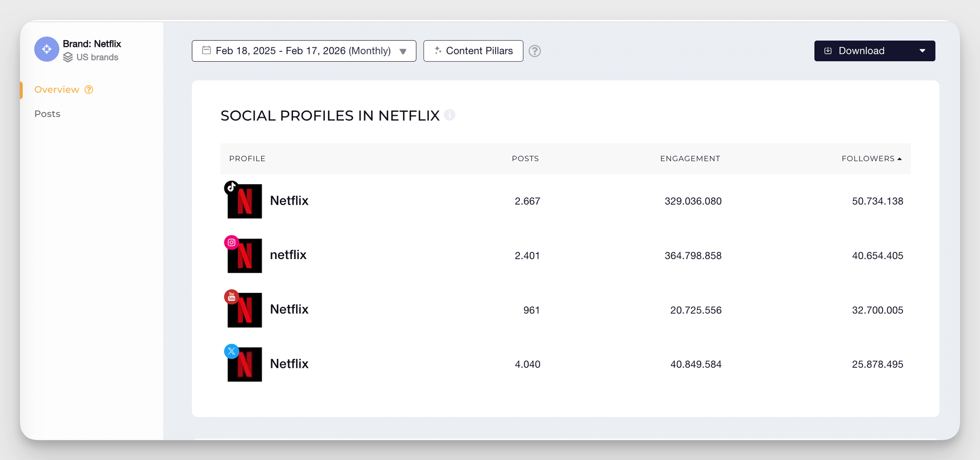Select the Overview sidebar item
980x460 pixels.
57,90
